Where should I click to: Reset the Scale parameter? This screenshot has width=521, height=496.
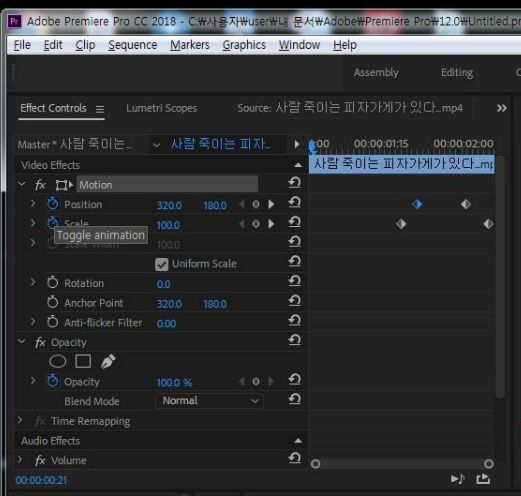pos(295,222)
